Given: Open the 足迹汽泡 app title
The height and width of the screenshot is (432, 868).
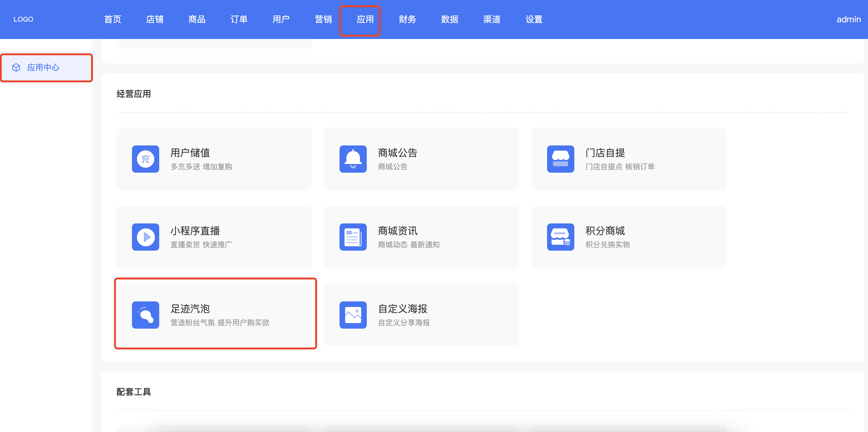Looking at the screenshot, I should 190,309.
